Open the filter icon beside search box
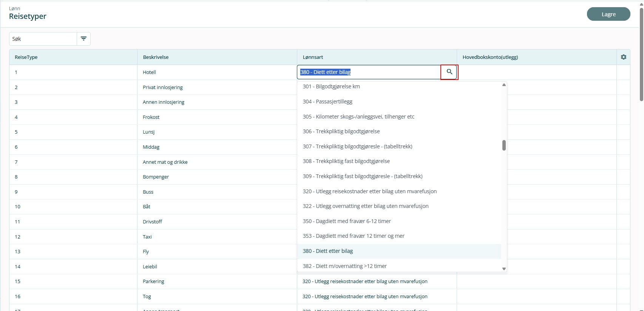Image resolution: width=644 pixels, height=311 pixels. 83,39
